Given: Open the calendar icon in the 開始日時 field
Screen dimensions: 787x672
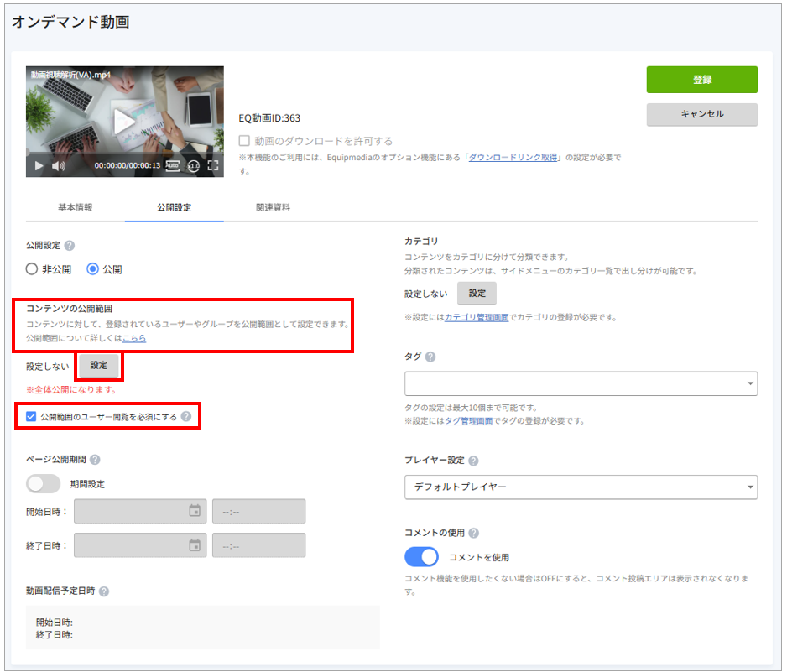Looking at the screenshot, I should [195, 511].
